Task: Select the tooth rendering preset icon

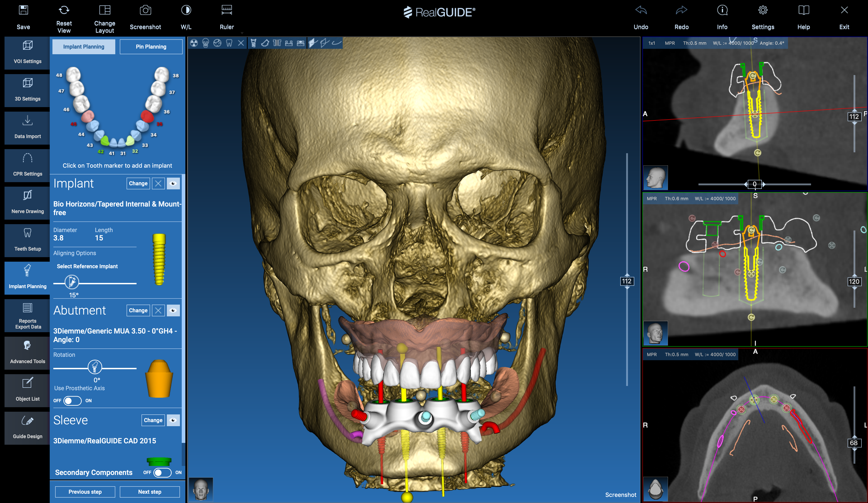Action: (x=229, y=43)
